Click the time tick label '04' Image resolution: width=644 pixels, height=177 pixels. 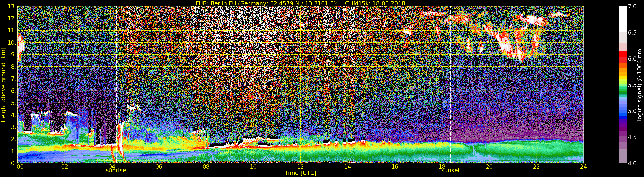tap(112, 166)
